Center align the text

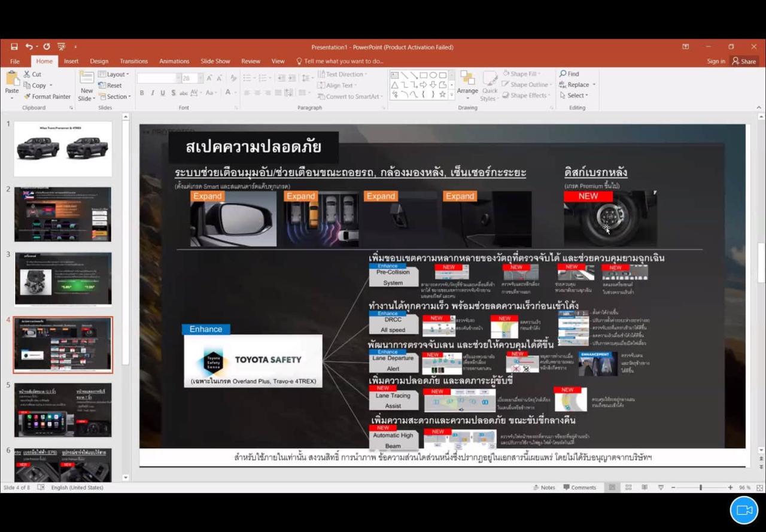pyautogui.click(x=257, y=93)
